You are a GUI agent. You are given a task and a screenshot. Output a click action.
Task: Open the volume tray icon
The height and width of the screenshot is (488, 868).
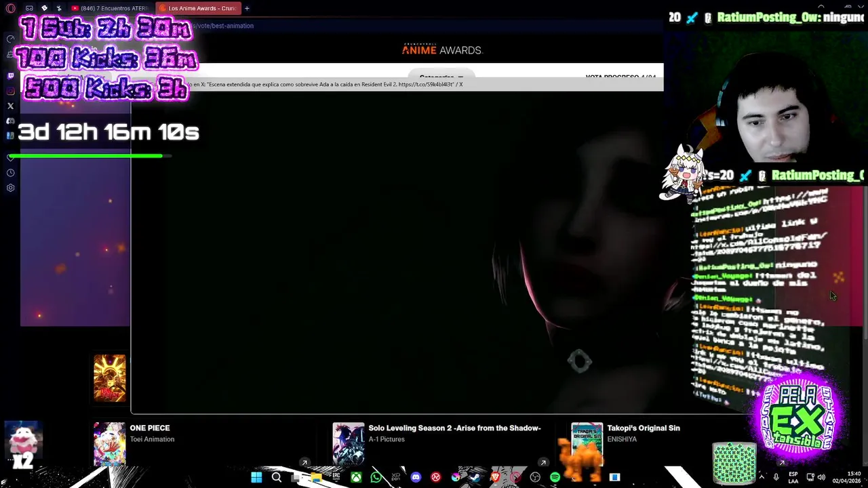pos(821,477)
